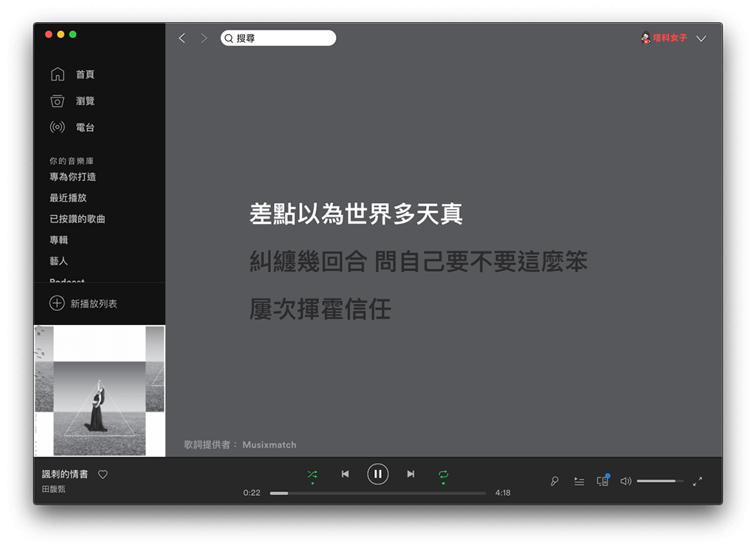
Task: Expand the user account dropdown chevron
Action: [x=701, y=38]
